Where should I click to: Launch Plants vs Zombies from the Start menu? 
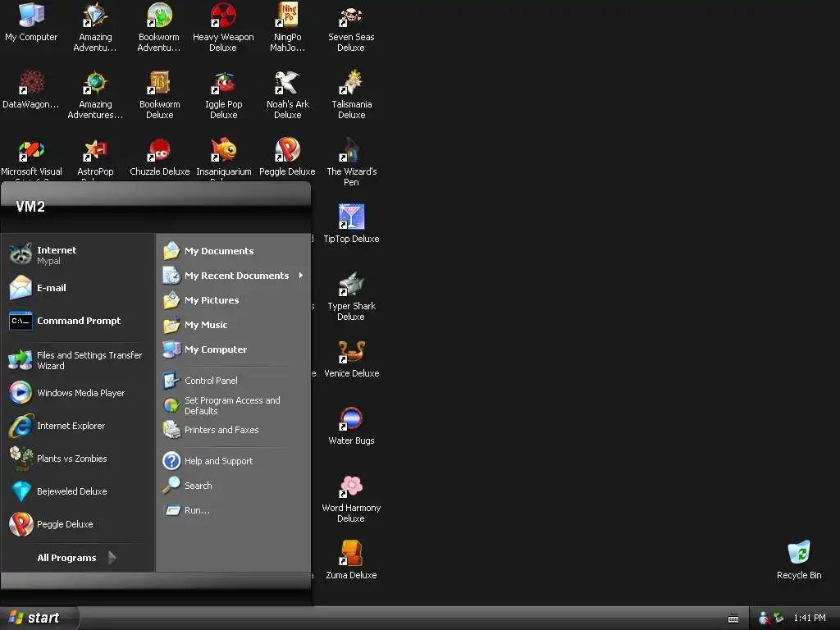(78, 459)
